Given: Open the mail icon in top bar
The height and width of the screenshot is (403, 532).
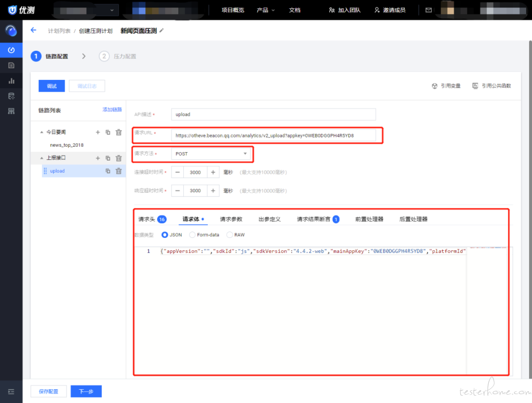Looking at the screenshot, I should point(429,10).
